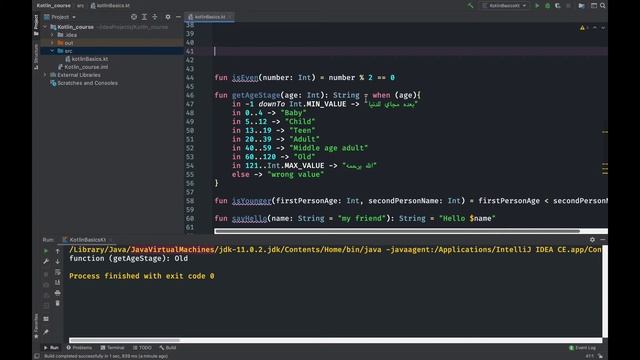Expand External Libraries node
The width and height of the screenshot is (640, 360).
pyautogui.click(x=45, y=75)
